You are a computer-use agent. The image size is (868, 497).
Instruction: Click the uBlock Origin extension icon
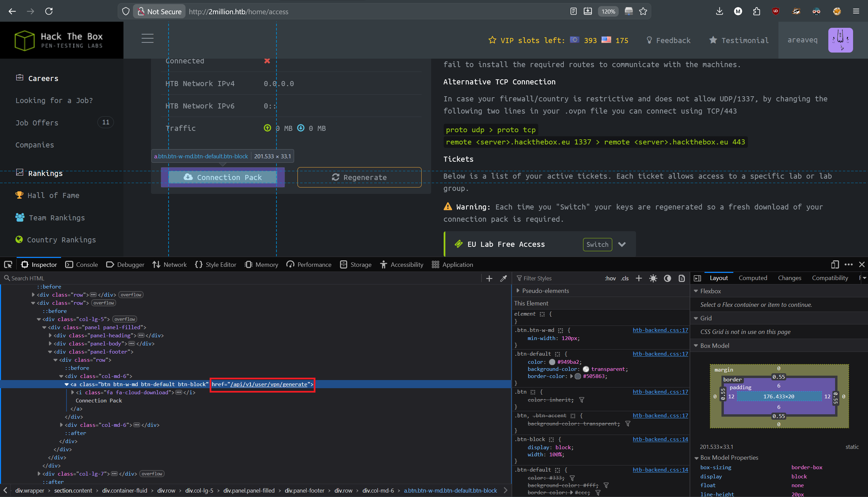(775, 11)
